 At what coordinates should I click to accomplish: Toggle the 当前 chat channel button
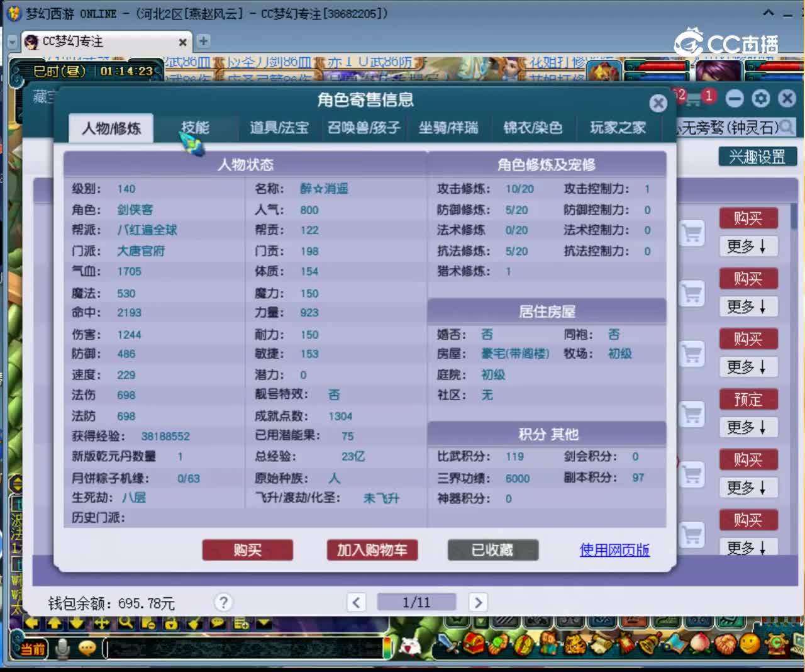33,649
